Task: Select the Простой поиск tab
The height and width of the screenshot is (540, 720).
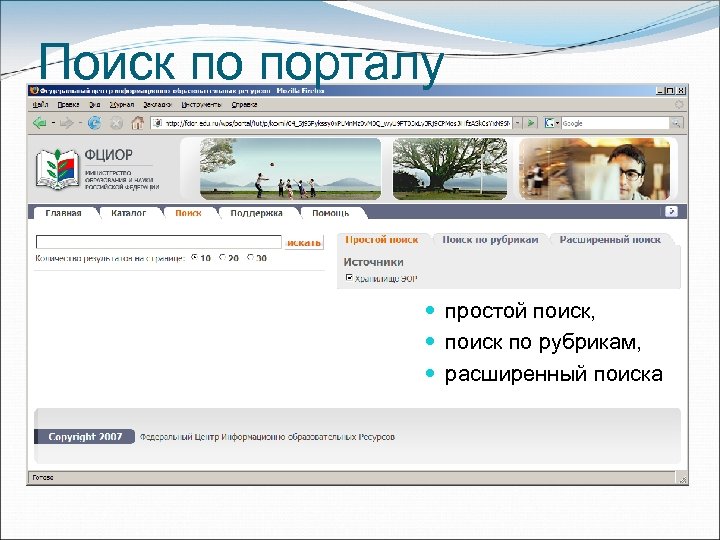Action: [x=382, y=240]
